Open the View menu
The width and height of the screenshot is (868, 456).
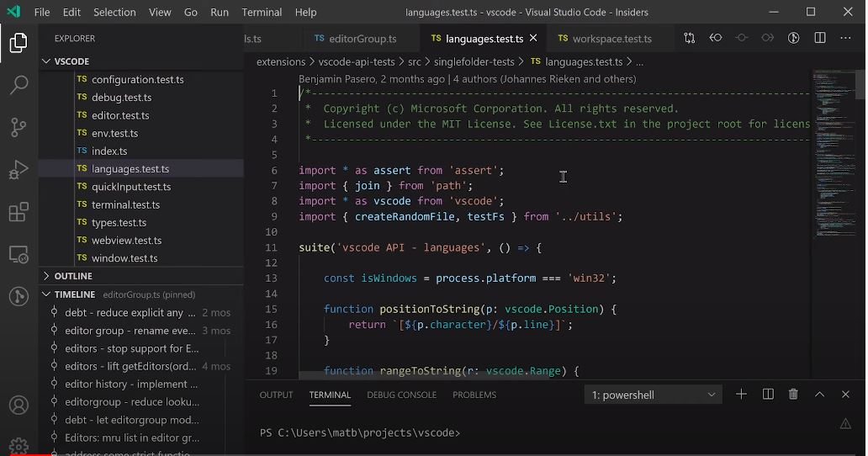click(x=160, y=12)
